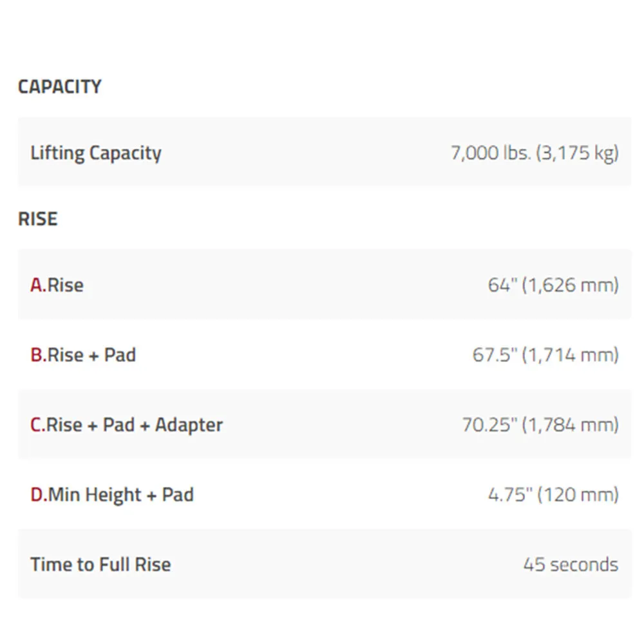Click the red letter A marker
Viewport: 644px width, 644px height.
coord(38,285)
